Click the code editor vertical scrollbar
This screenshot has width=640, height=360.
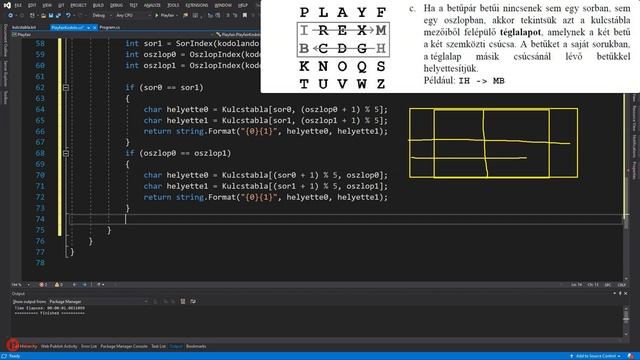(x=627, y=186)
